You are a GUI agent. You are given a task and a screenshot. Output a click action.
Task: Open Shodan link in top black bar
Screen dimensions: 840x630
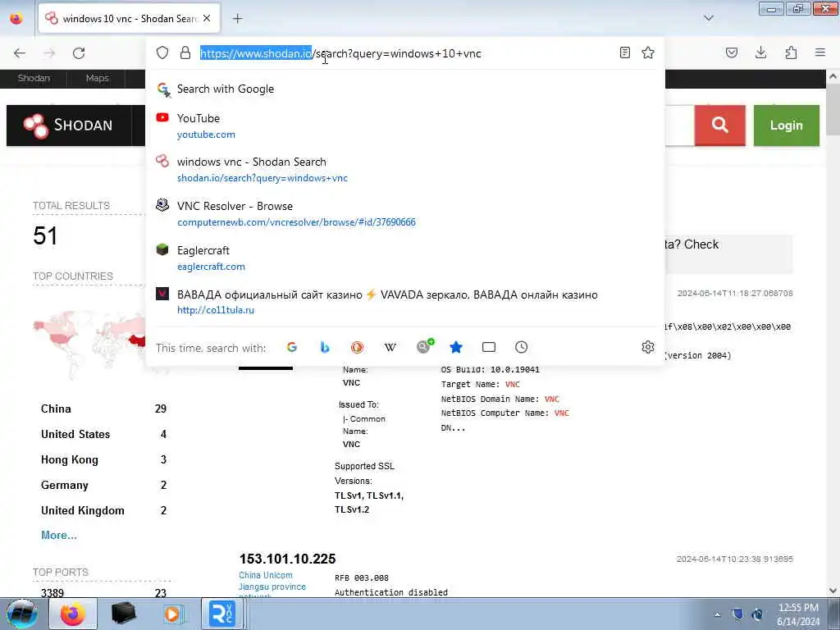[x=34, y=78]
